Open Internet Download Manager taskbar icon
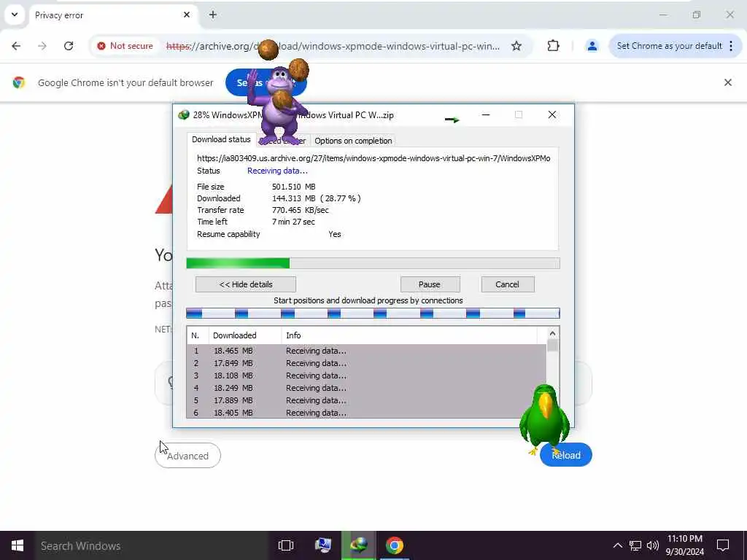The width and height of the screenshot is (747, 560). point(359,545)
